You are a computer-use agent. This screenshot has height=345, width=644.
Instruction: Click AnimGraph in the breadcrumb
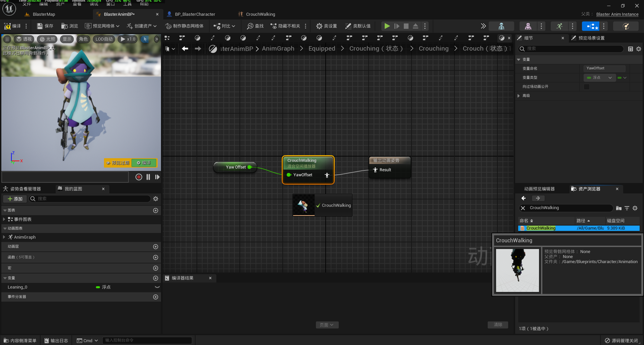(278, 49)
